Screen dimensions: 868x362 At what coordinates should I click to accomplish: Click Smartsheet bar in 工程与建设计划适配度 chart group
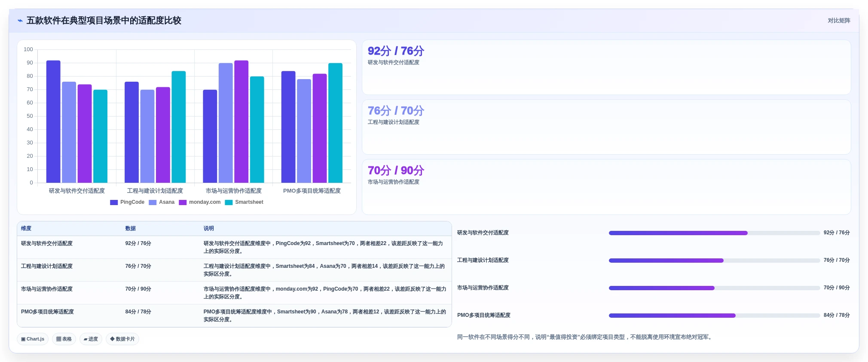(179, 127)
